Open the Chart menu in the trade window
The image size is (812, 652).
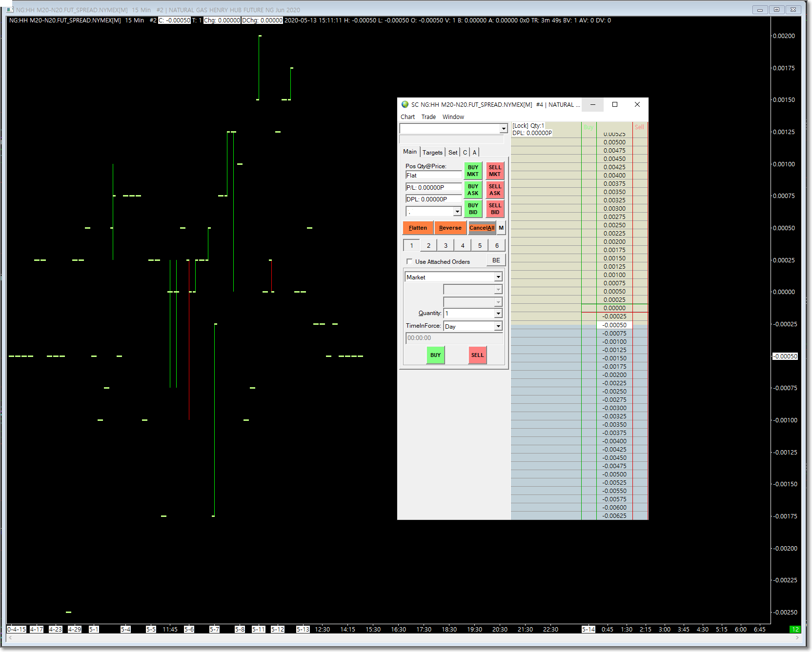pyautogui.click(x=407, y=117)
